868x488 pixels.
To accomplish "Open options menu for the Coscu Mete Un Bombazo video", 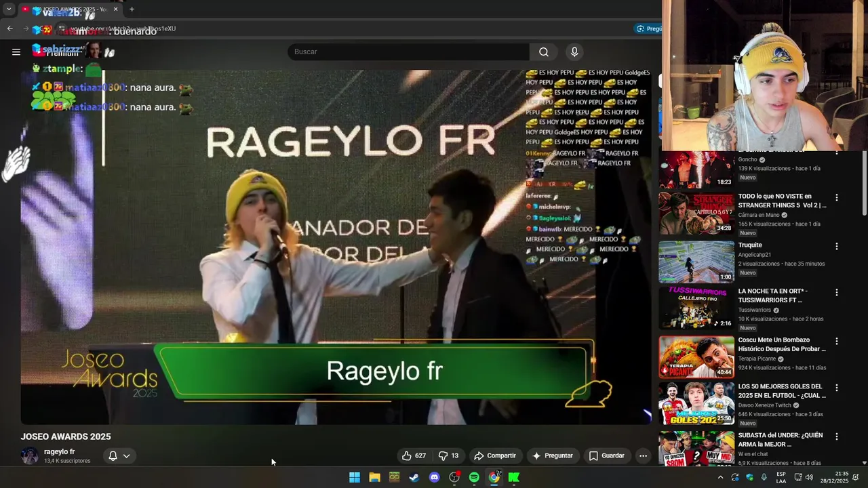I will pyautogui.click(x=836, y=341).
